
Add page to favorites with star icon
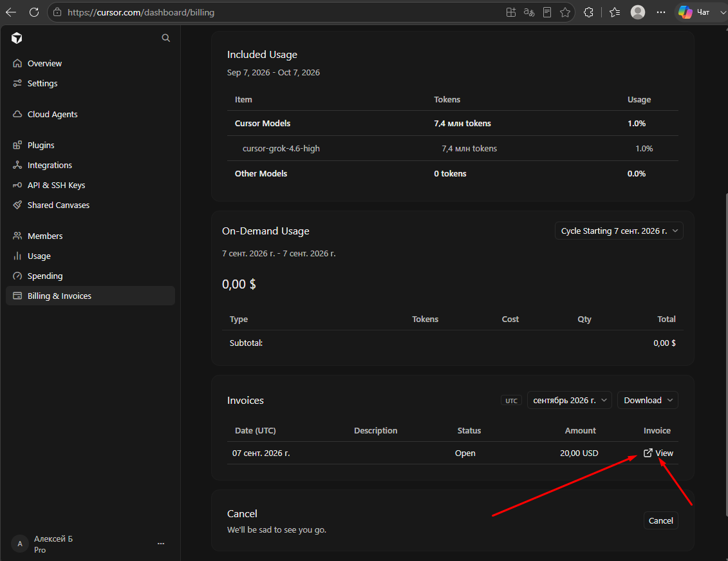565,12
